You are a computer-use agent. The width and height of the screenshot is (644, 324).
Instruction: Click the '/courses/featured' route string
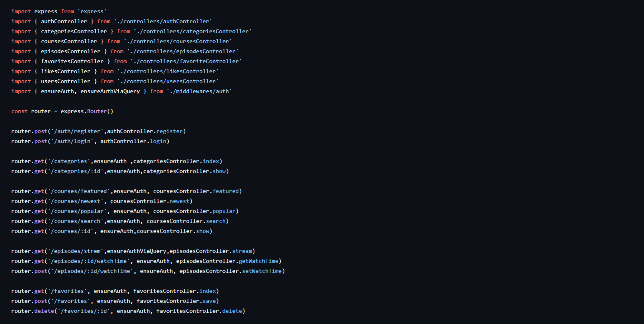click(79, 191)
